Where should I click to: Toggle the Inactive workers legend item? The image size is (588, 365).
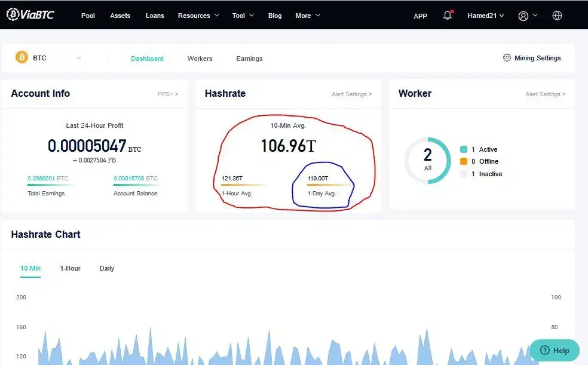(464, 174)
